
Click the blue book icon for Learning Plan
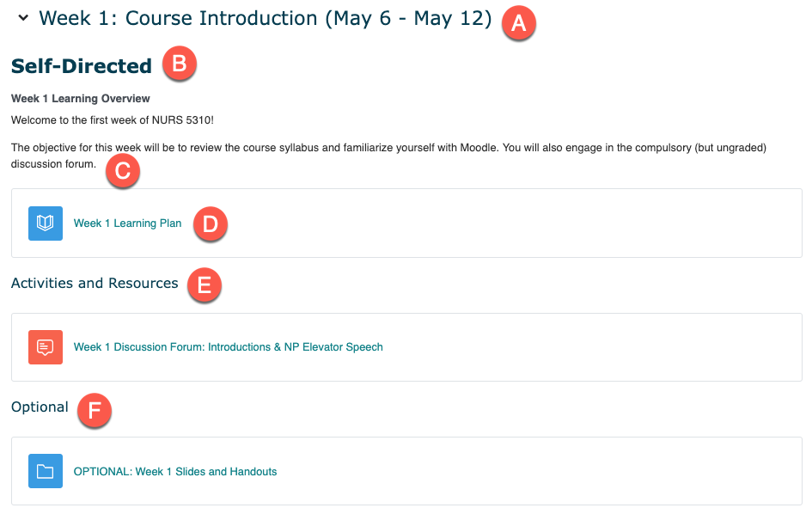[46, 223]
